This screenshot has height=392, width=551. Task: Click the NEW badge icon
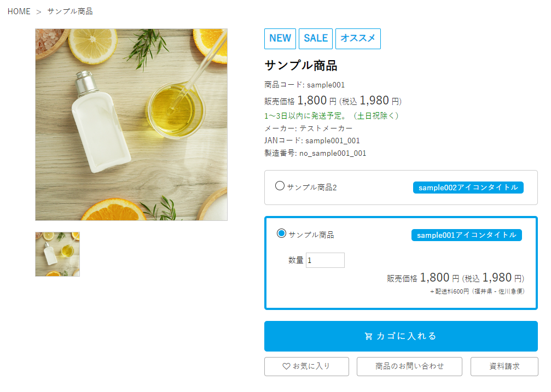click(280, 38)
